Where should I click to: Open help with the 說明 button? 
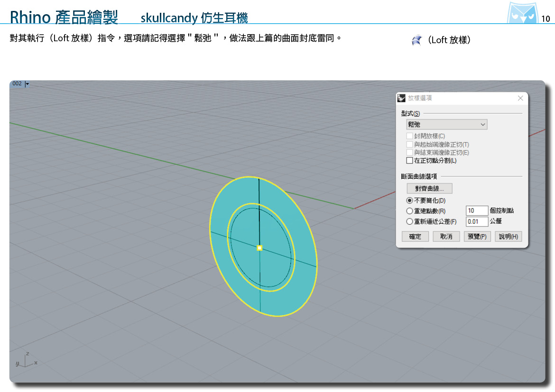tap(509, 237)
